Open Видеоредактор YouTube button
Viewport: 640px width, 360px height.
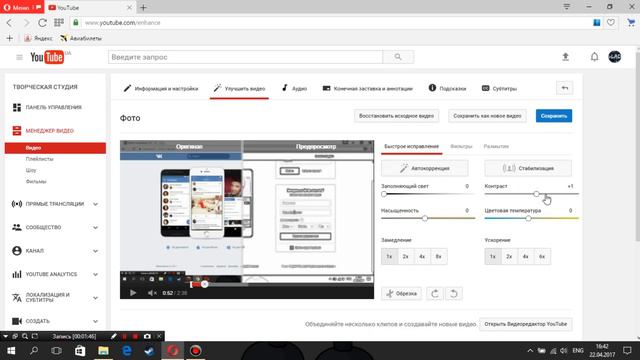[x=525, y=324]
